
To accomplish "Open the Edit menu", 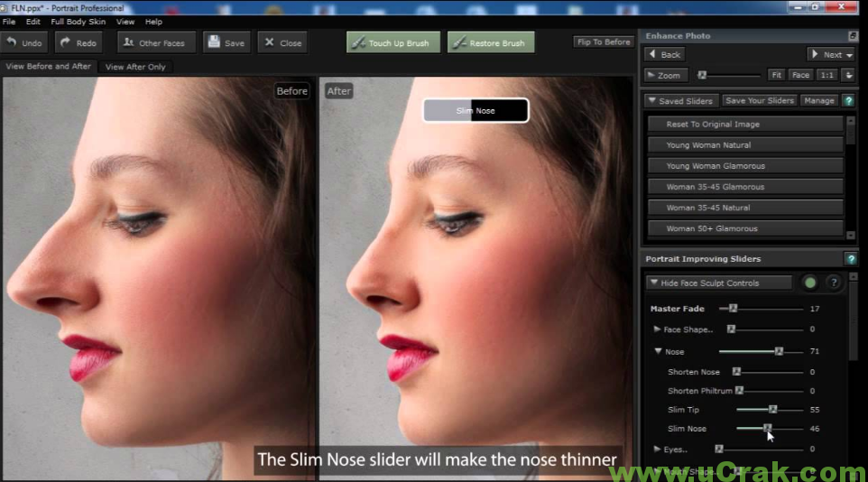I will tap(33, 22).
